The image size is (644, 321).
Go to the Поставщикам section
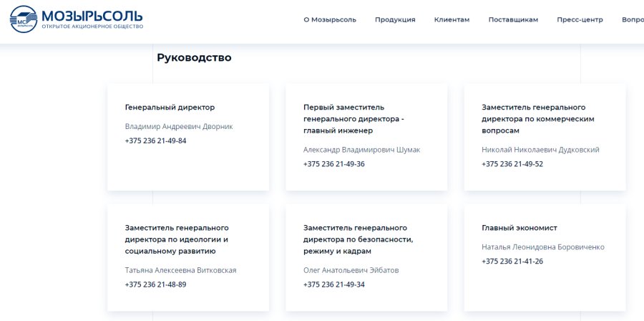[513, 20]
